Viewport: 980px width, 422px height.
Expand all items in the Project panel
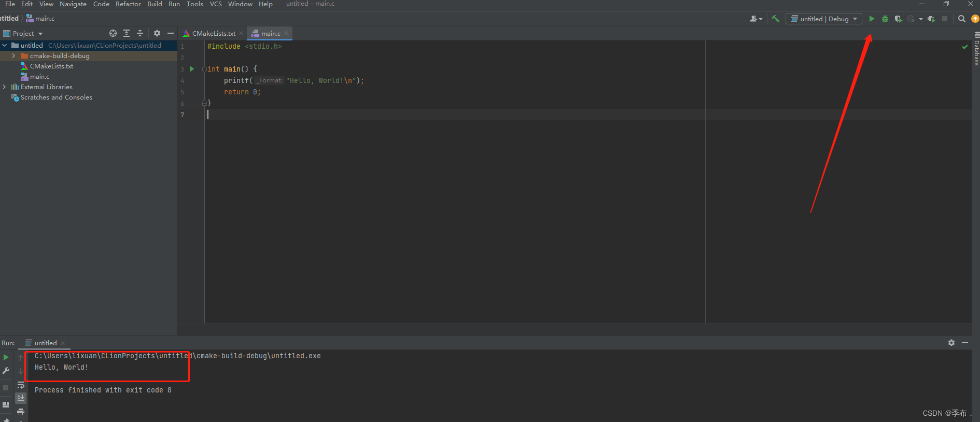tap(127, 33)
